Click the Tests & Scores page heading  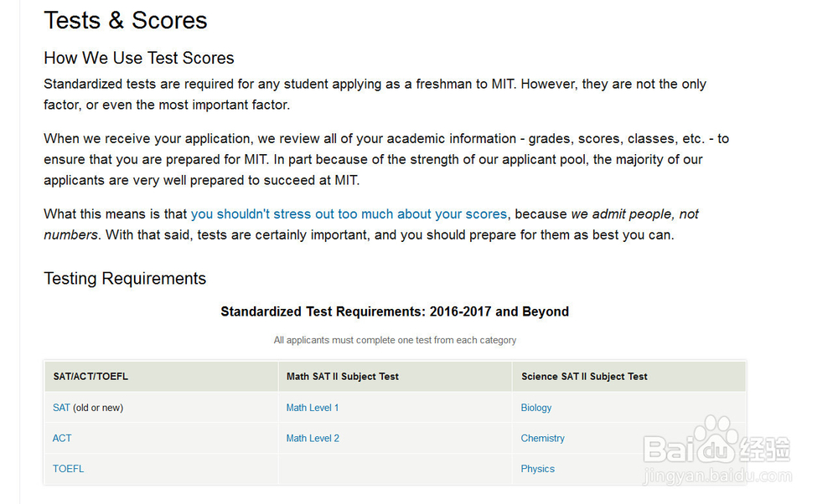click(126, 20)
